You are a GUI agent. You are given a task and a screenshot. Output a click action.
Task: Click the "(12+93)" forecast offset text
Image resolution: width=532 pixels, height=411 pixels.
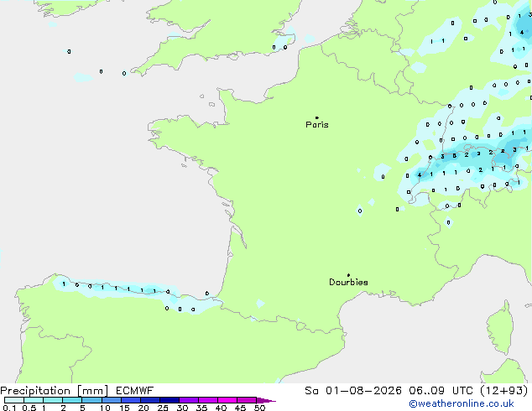(504, 391)
